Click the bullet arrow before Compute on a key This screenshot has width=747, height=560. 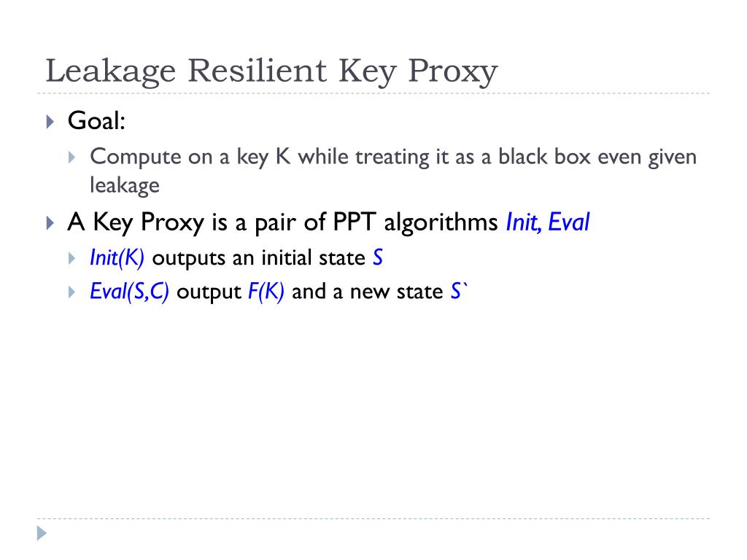click(72, 157)
